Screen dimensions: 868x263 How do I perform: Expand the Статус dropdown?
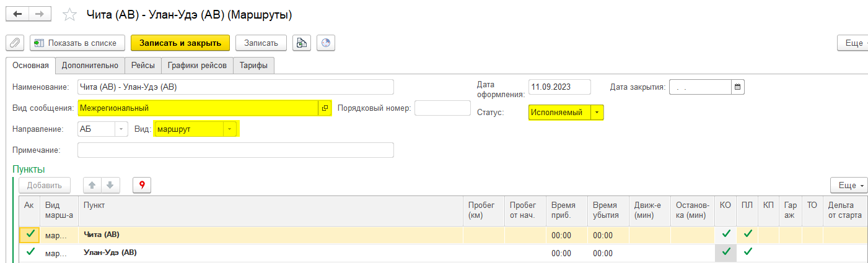(597, 113)
